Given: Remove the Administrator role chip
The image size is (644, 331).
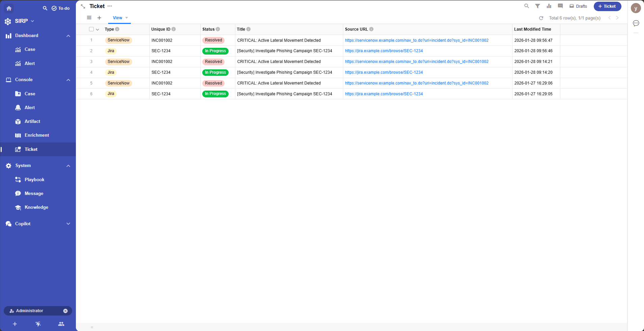Looking at the screenshot, I should click(65, 311).
